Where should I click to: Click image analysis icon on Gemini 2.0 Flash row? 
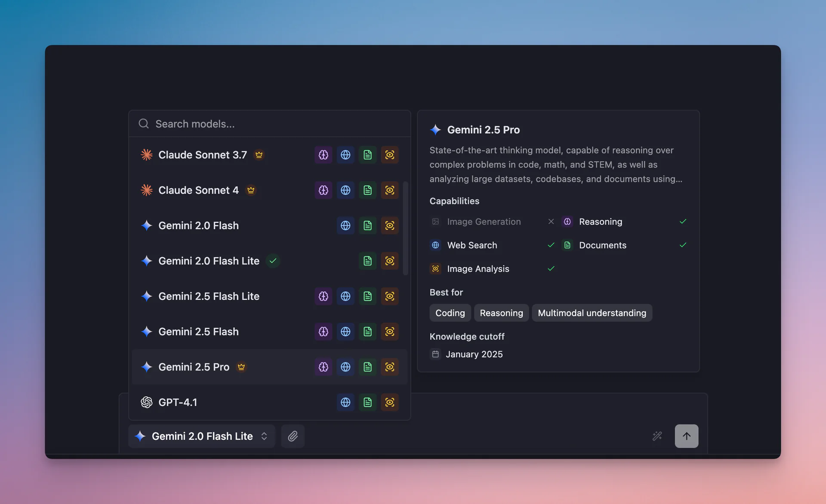(390, 225)
